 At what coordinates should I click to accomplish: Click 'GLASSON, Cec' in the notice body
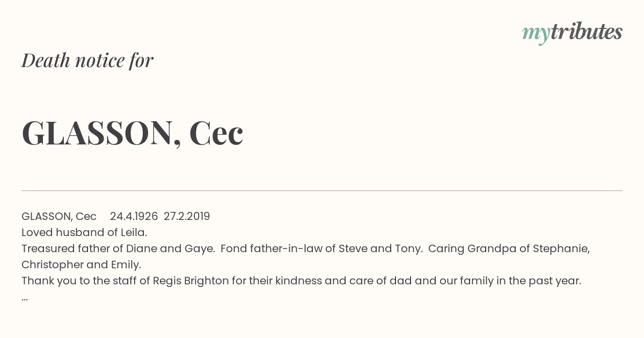pyautogui.click(x=59, y=216)
